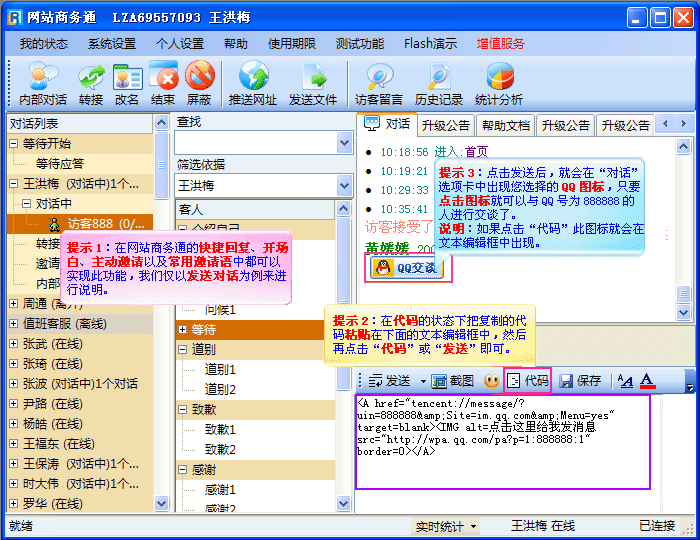Image resolution: width=700 pixels, height=540 pixels.
Task: Open the 系统设置 menu
Action: pyautogui.click(x=111, y=44)
